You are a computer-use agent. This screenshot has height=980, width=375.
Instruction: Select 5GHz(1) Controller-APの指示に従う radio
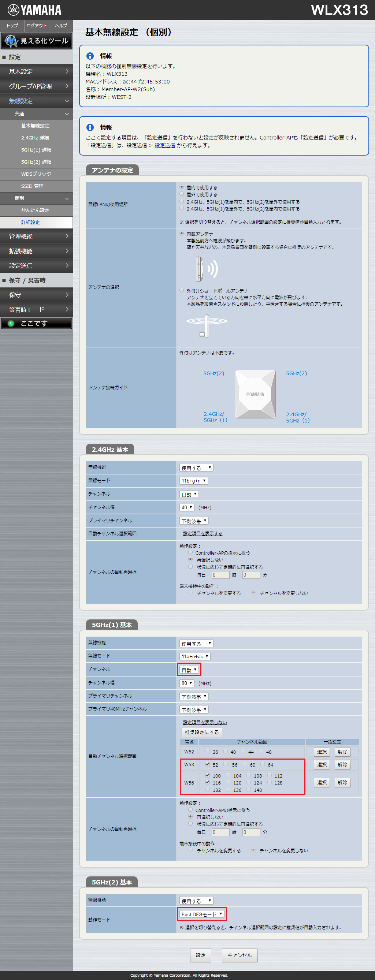(x=190, y=809)
